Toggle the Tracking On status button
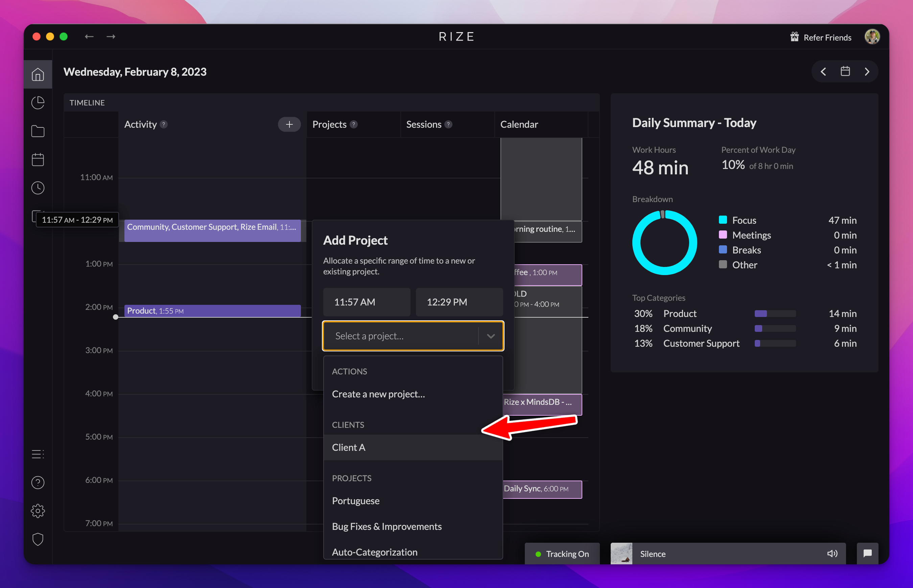 (562, 553)
